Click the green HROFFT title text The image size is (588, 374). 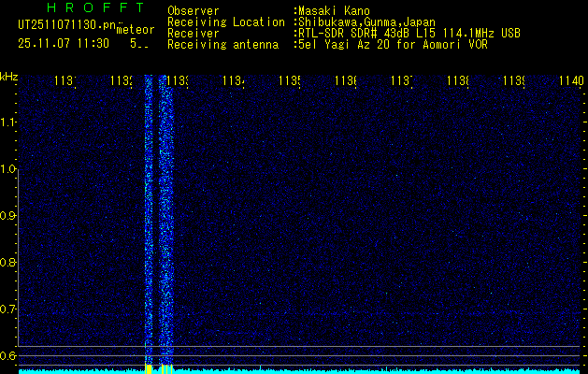[x=96, y=7]
